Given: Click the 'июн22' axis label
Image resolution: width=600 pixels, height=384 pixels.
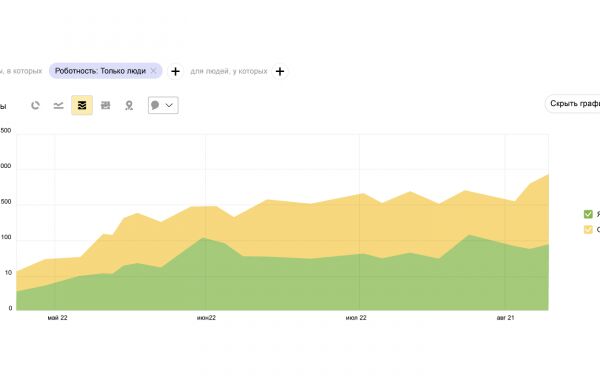Looking at the screenshot, I should tap(206, 318).
